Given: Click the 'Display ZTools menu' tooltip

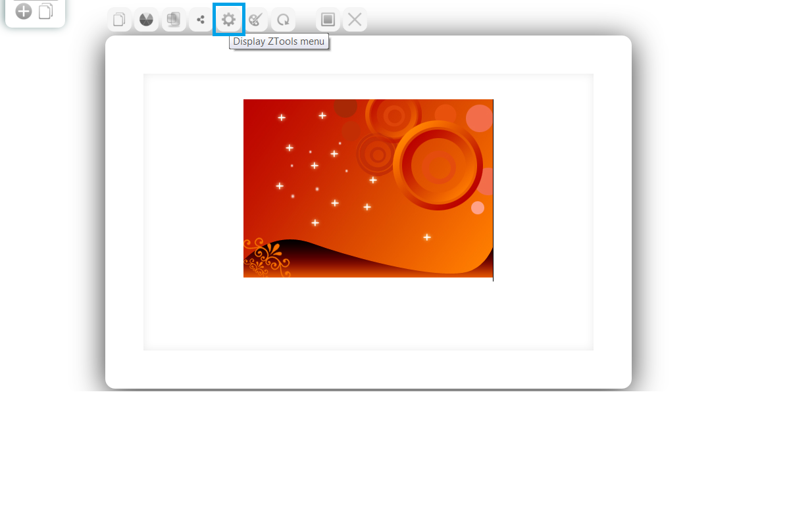Looking at the screenshot, I should tap(279, 41).
